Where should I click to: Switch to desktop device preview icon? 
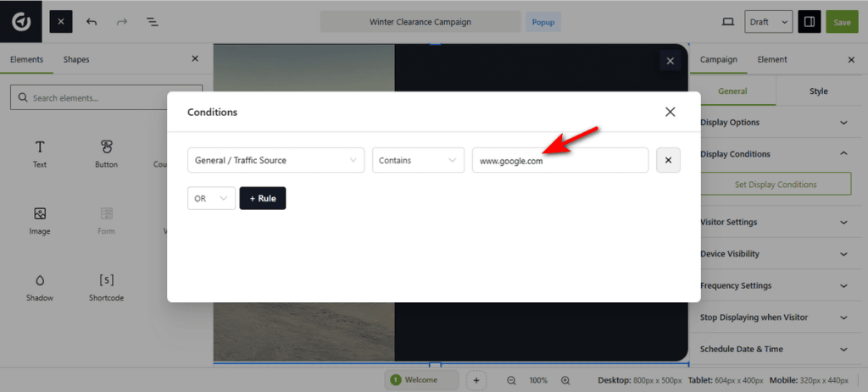tap(728, 22)
